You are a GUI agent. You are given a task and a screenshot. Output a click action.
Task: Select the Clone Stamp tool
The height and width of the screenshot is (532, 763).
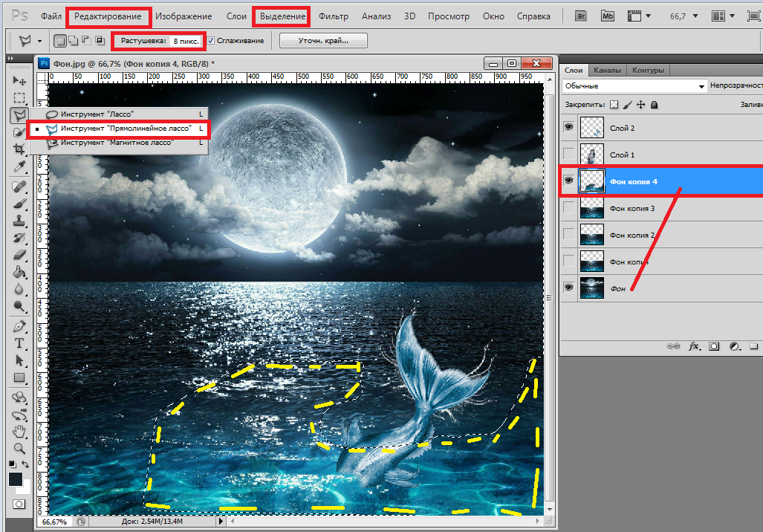click(x=19, y=221)
